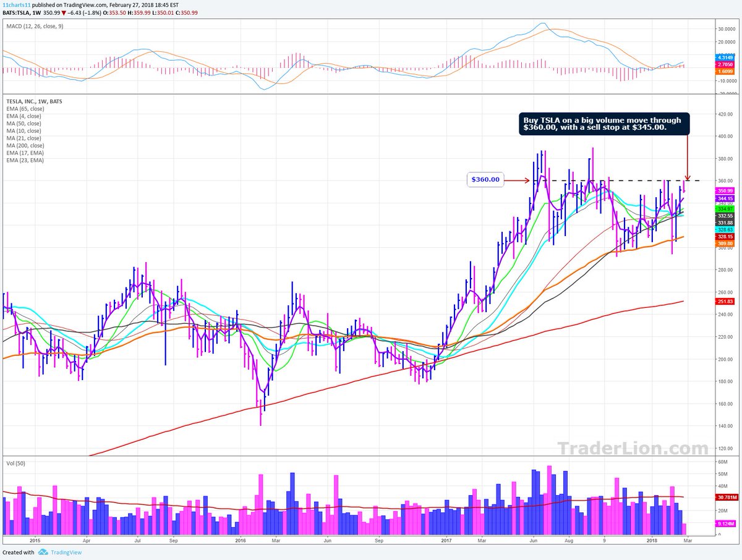Click the green 334.97 price tag
Image resolution: width=742 pixels, height=560 pixels.
coord(725,209)
